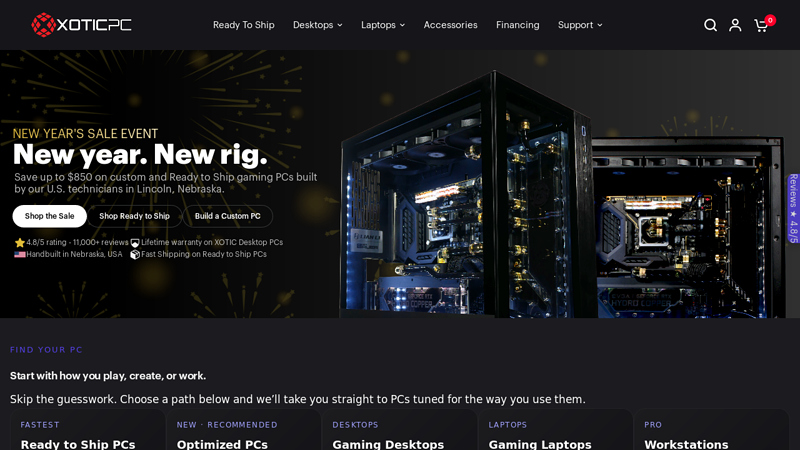800x450 pixels.
Task: Click the 'New year. New rig.' headline
Action: tap(140, 154)
